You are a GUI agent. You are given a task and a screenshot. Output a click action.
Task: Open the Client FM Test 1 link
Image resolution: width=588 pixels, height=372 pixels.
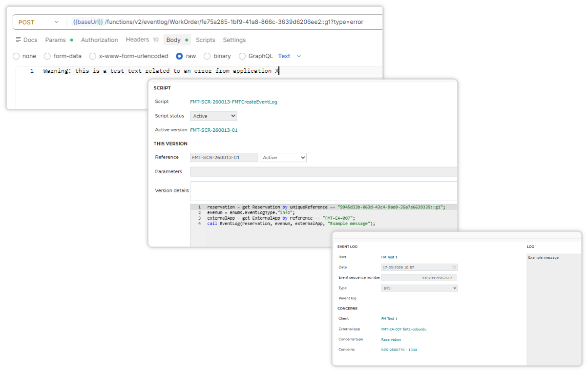[389, 319]
